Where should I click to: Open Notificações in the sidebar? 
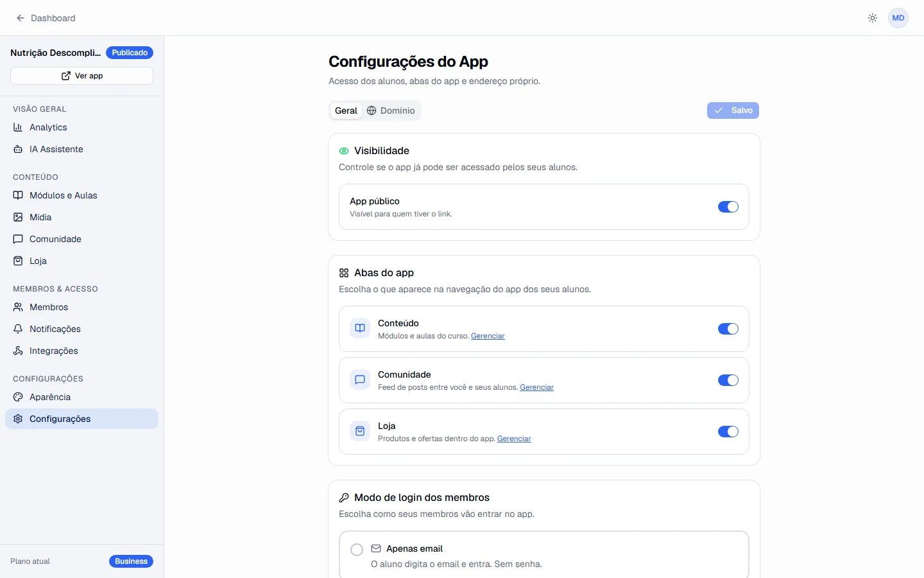click(81, 329)
